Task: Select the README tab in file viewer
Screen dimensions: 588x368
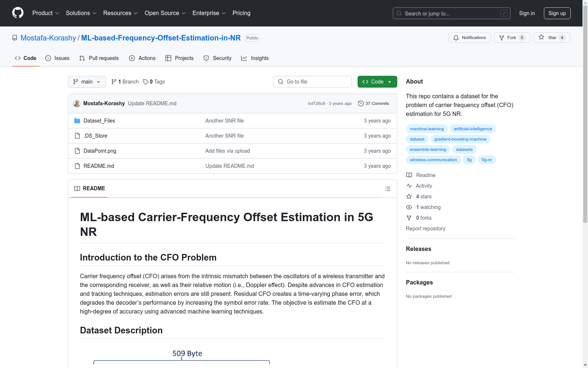Action: (90, 188)
